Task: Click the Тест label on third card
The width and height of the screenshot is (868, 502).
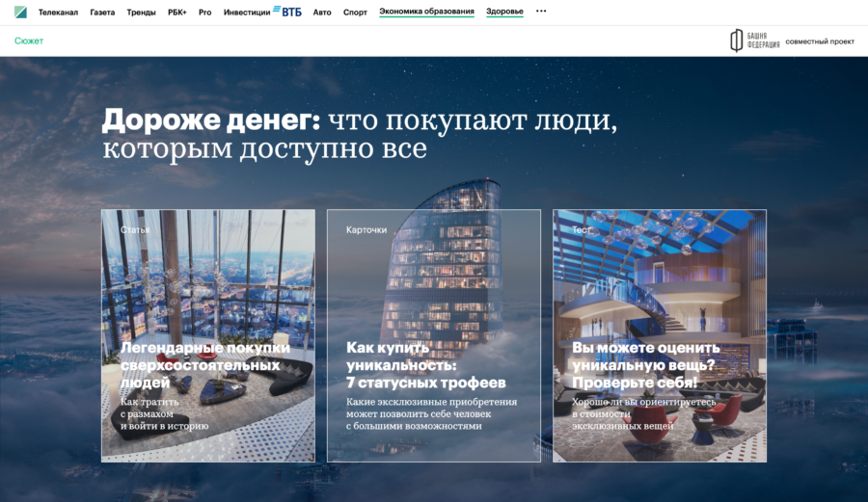Action: (582, 230)
